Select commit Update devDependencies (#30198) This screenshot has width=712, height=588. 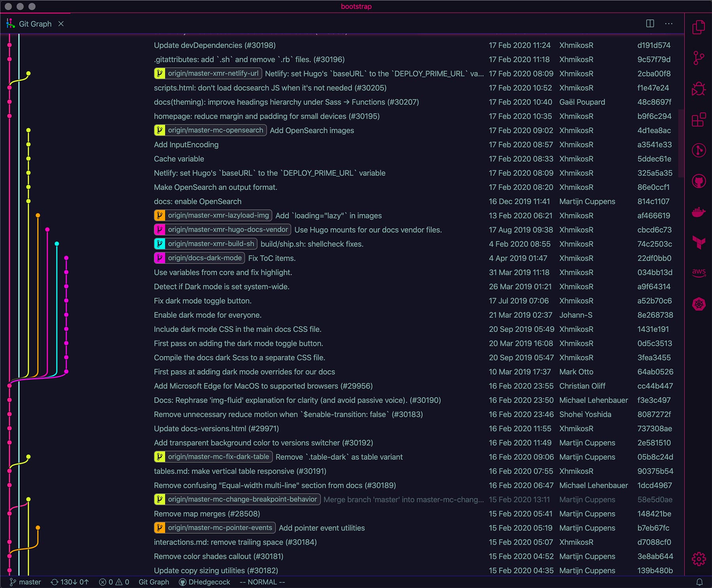point(215,45)
